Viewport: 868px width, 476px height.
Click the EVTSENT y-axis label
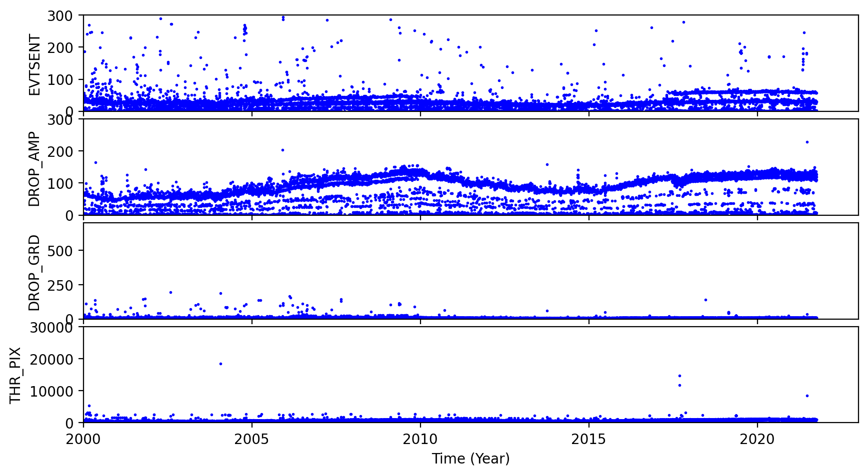click(34, 64)
